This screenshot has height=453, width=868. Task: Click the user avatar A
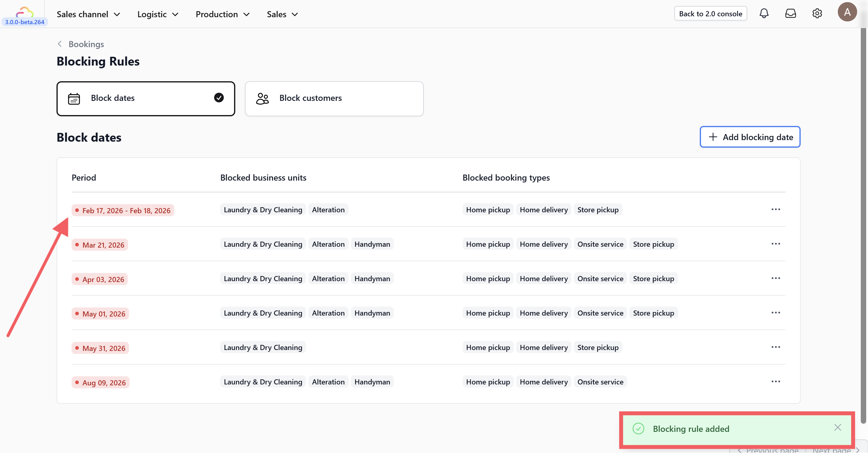[x=847, y=12]
